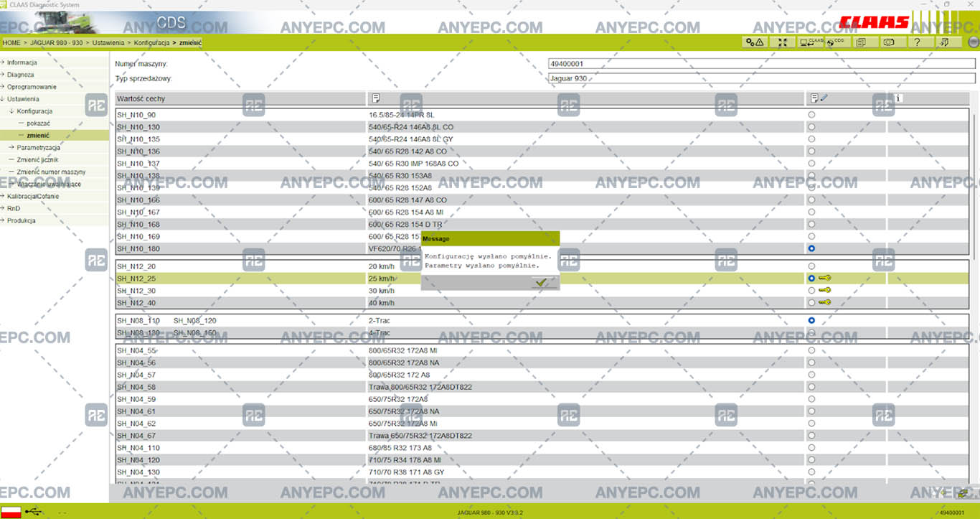Viewport: 980px width, 519px height.
Task: Click the note-with-pencil icon in column header
Action: pyautogui.click(x=819, y=98)
